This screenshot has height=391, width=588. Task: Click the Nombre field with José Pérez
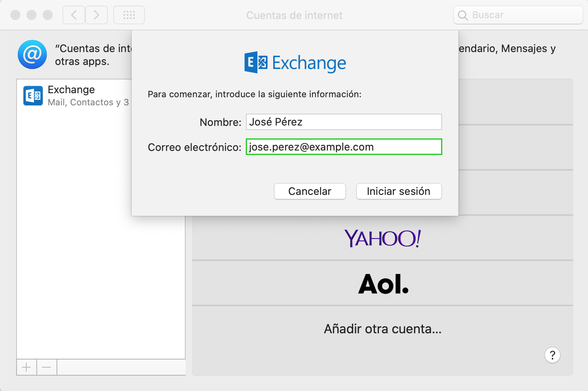(344, 122)
